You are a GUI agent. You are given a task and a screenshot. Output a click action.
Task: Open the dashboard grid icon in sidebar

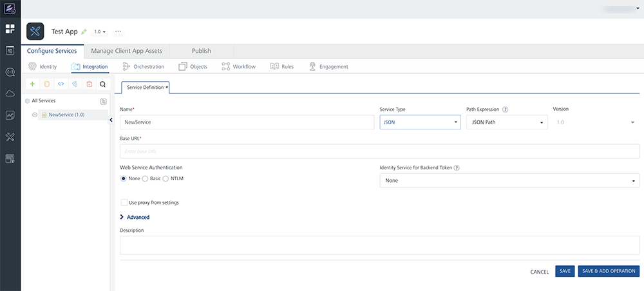(10, 29)
